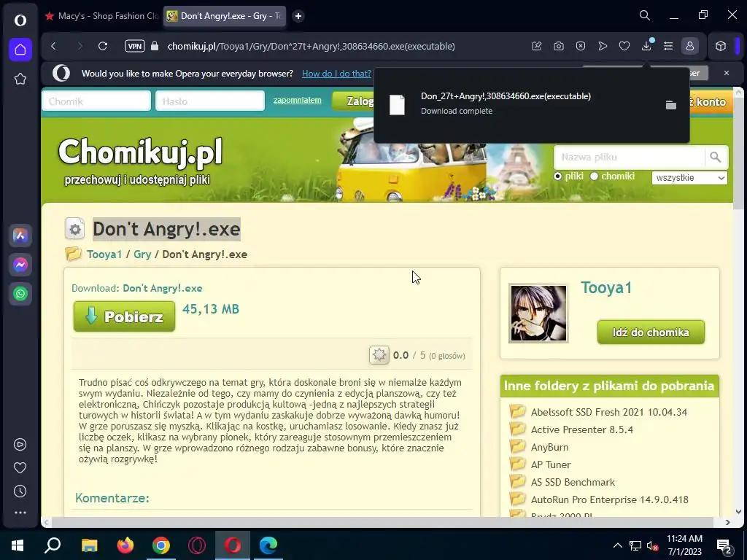Select the 'pliki' radio option
This screenshot has width=747, height=560.
558,176
